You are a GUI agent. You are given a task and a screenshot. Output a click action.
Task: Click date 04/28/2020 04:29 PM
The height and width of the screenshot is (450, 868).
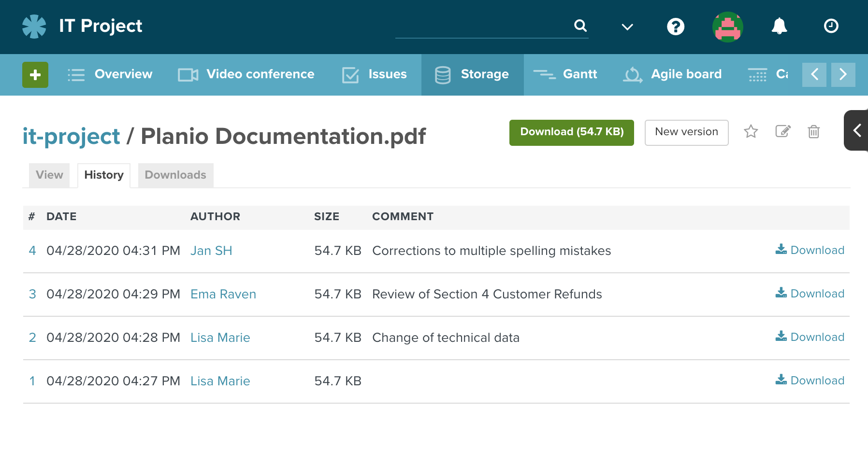pos(113,294)
